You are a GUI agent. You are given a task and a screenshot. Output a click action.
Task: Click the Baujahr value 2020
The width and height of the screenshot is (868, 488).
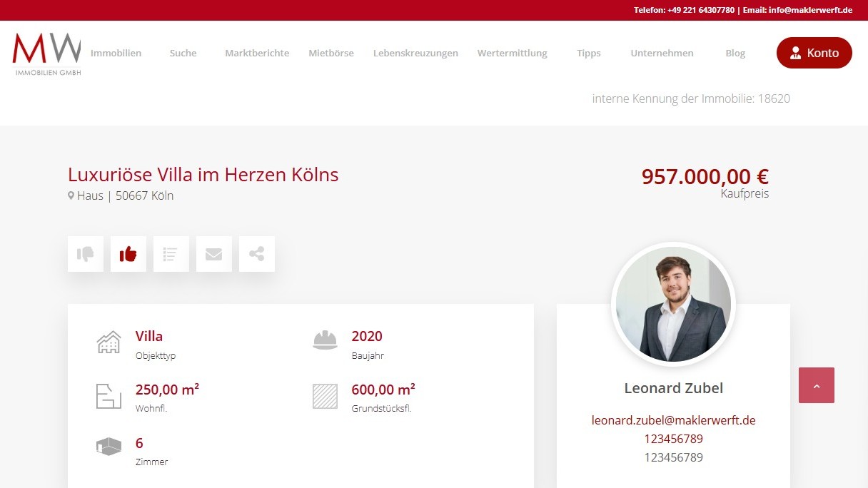367,336
